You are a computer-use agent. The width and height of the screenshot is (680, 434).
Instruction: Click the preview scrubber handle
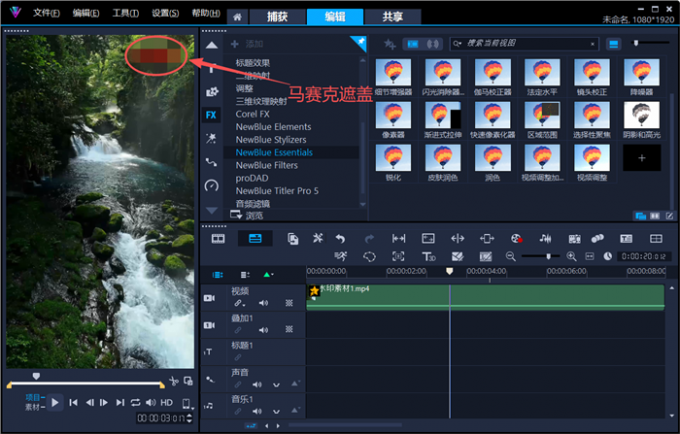[36, 376]
